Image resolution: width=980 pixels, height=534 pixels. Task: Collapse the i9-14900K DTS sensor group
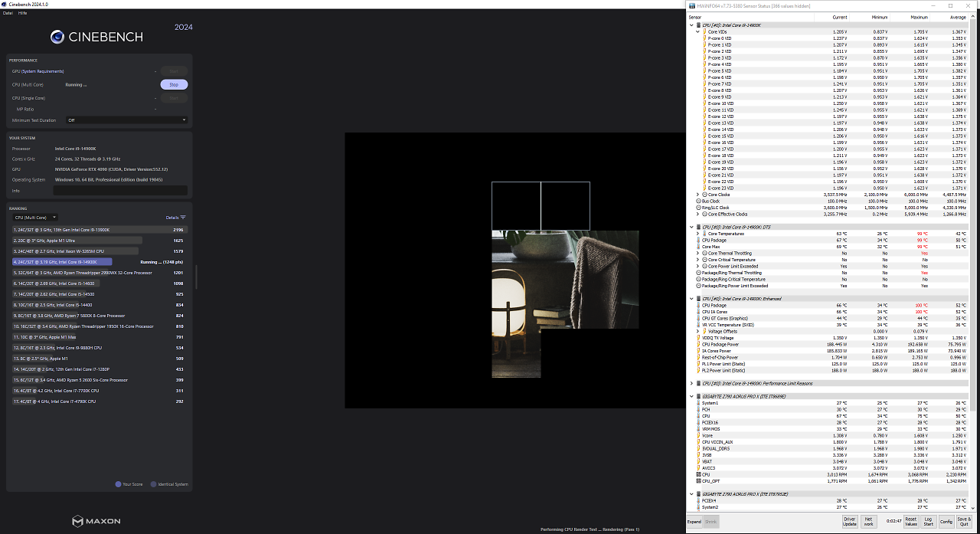point(691,227)
